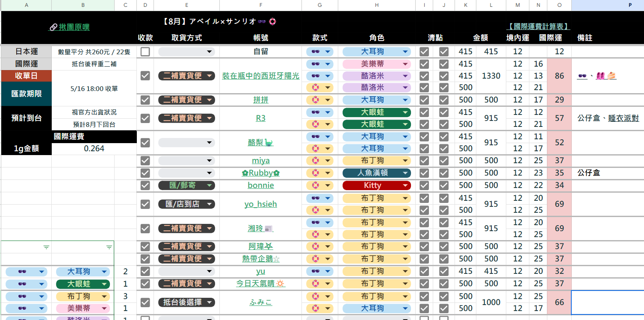Open the bonnie account link

coord(260,185)
